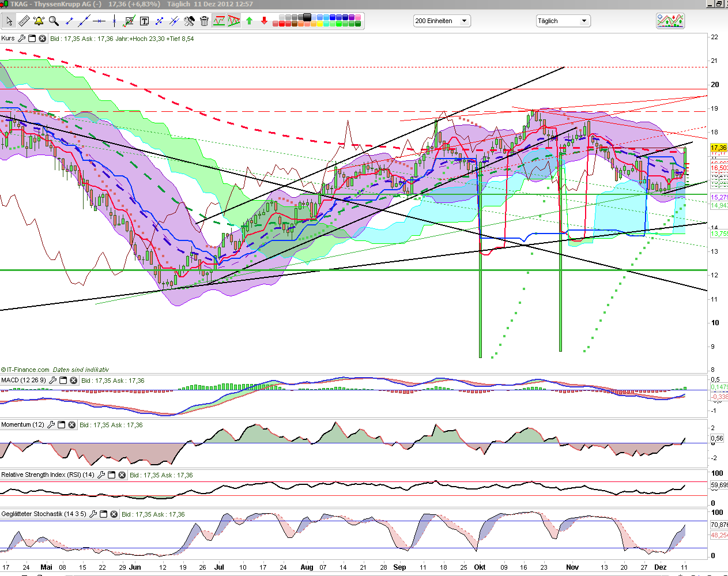Activate the magnifier zoom tool
This screenshot has width=728, height=576.
54,21
